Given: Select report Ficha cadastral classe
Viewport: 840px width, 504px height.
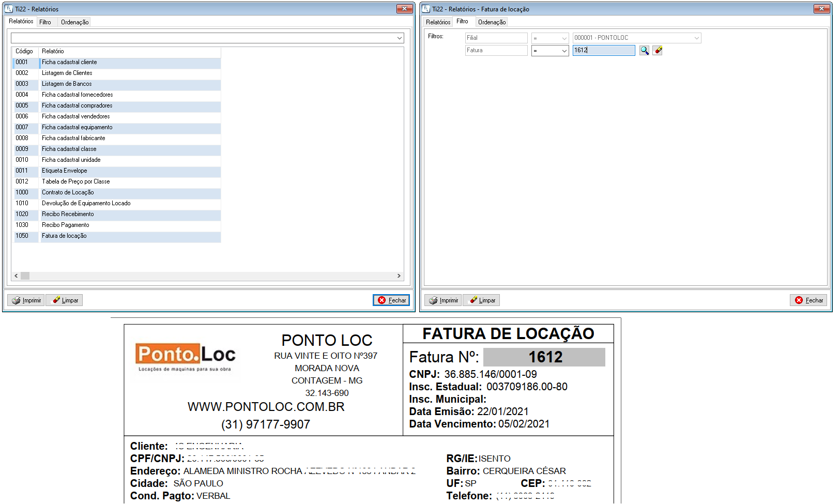Looking at the screenshot, I should click(130, 149).
